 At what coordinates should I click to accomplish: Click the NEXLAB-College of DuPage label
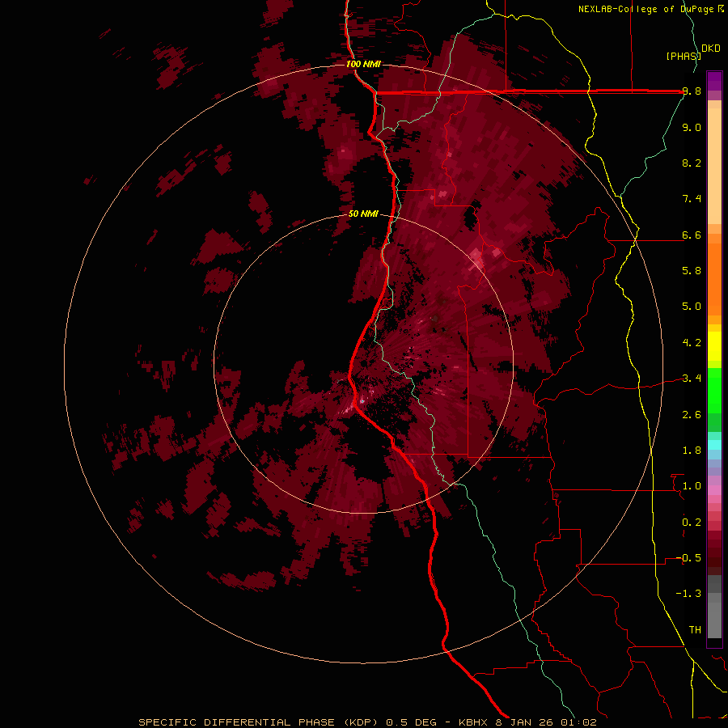point(647,9)
